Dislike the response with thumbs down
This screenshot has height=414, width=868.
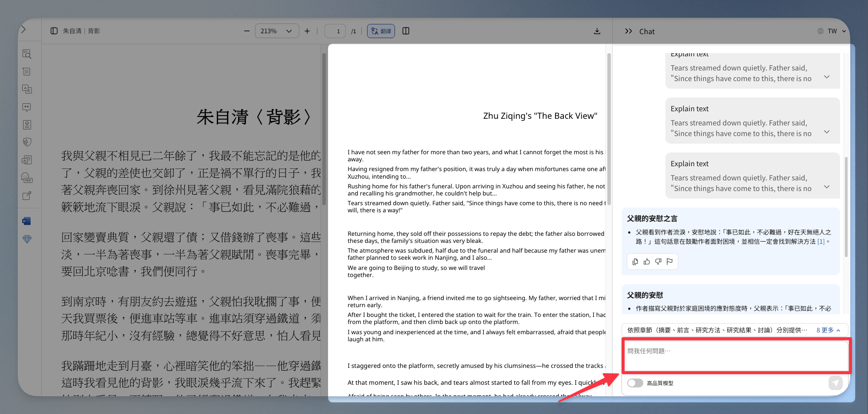(658, 262)
